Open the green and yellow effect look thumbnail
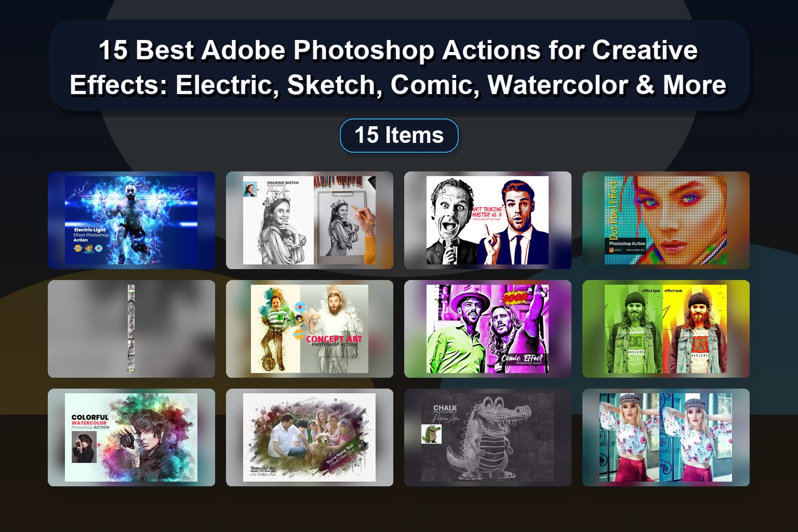Viewport: 798px width, 532px height. coord(666,329)
